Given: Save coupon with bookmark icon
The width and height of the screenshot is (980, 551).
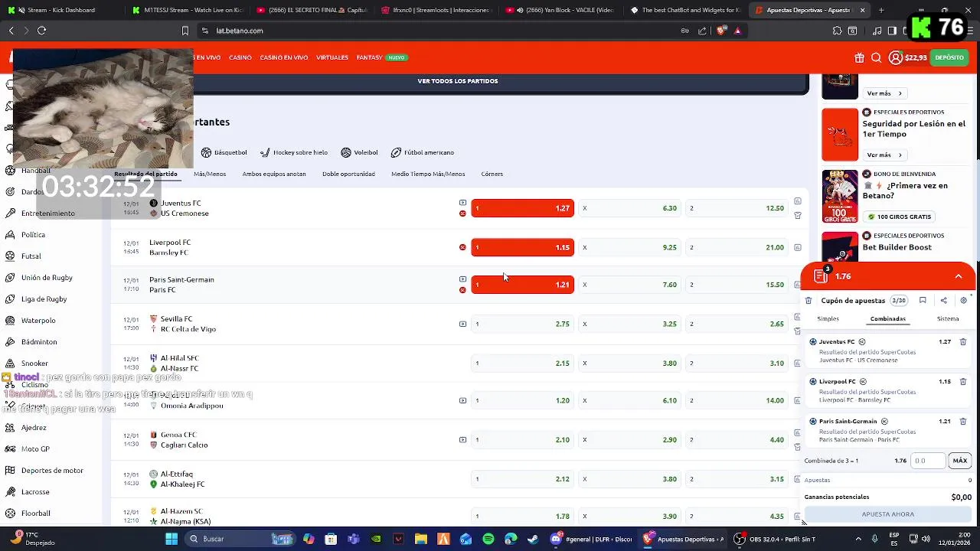Looking at the screenshot, I should point(923,301).
